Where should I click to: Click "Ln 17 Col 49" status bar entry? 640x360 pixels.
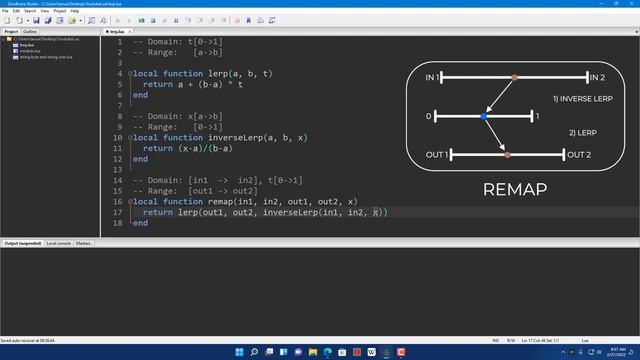[x=540, y=340]
